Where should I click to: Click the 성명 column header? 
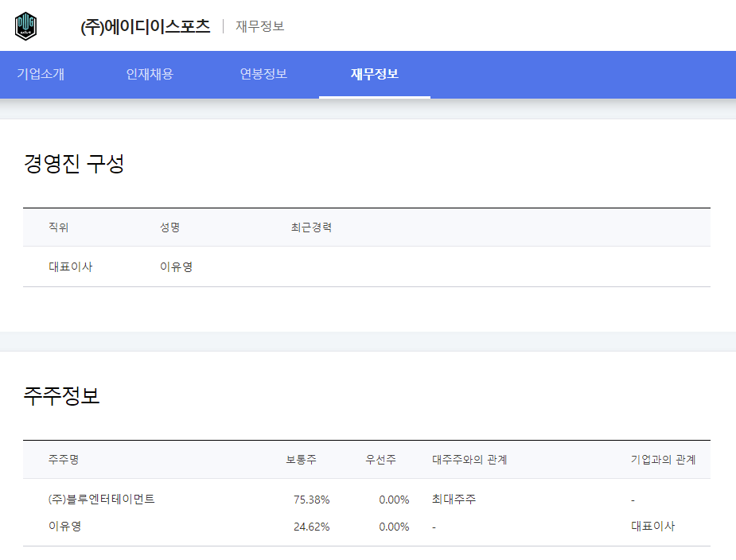[x=170, y=227]
